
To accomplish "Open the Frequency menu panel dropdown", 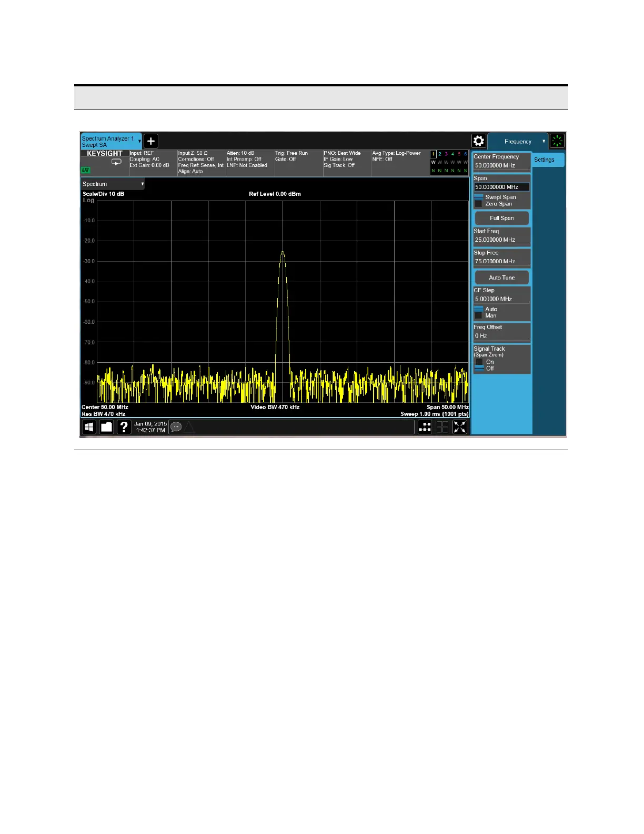I will (518, 141).
